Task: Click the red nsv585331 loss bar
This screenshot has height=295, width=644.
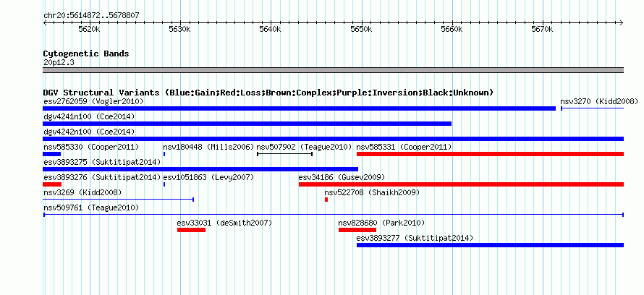Action: click(491, 154)
